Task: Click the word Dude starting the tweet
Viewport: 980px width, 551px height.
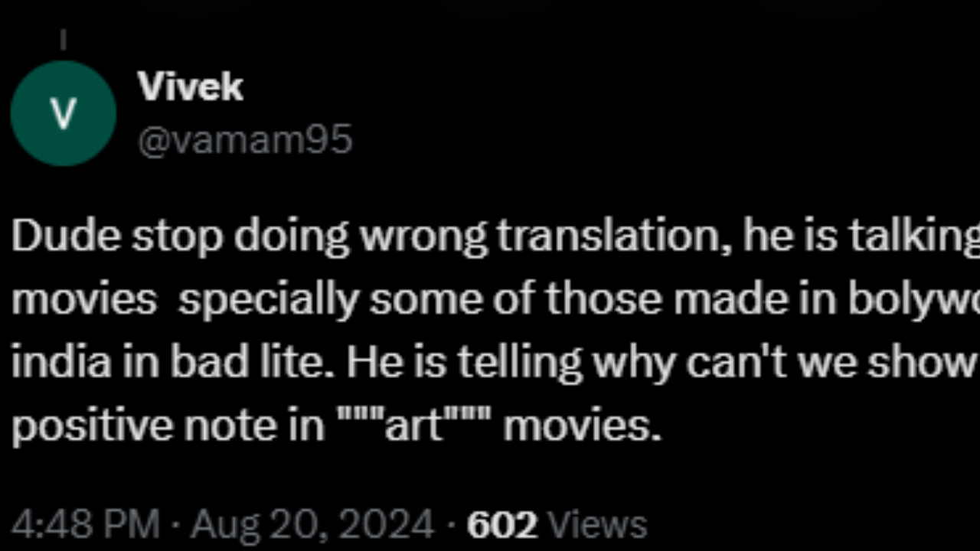Action: coord(67,237)
